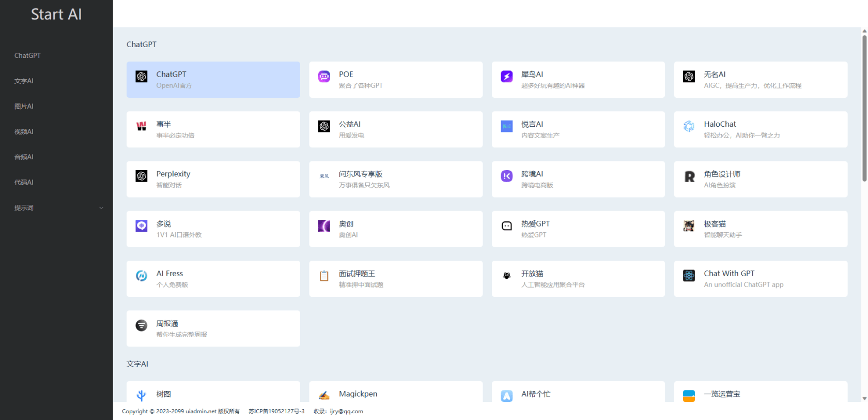The image size is (868, 420).
Task: Open the uiadmin.net copyright link
Action: coord(202,411)
